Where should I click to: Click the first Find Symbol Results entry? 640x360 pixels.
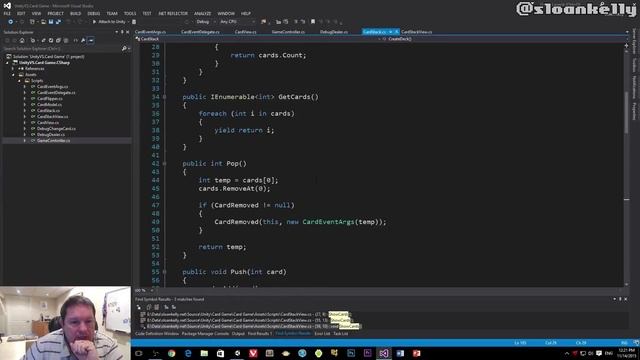point(245,314)
